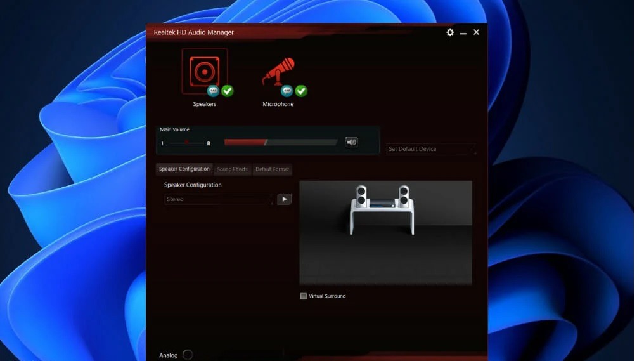This screenshot has width=644, height=361.
Task: Open the Set Default Device dropdown
Action: coord(431,149)
